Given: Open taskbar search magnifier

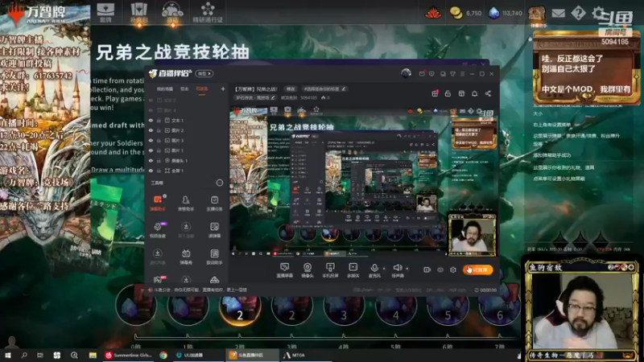Looking at the screenshot, I should tap(24, 355).
